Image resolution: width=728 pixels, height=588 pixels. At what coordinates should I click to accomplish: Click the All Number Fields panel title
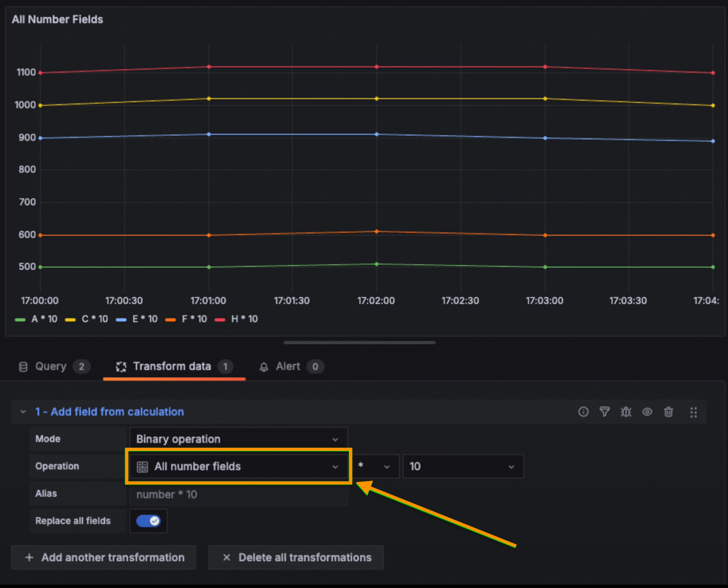[x=58, y=19]
